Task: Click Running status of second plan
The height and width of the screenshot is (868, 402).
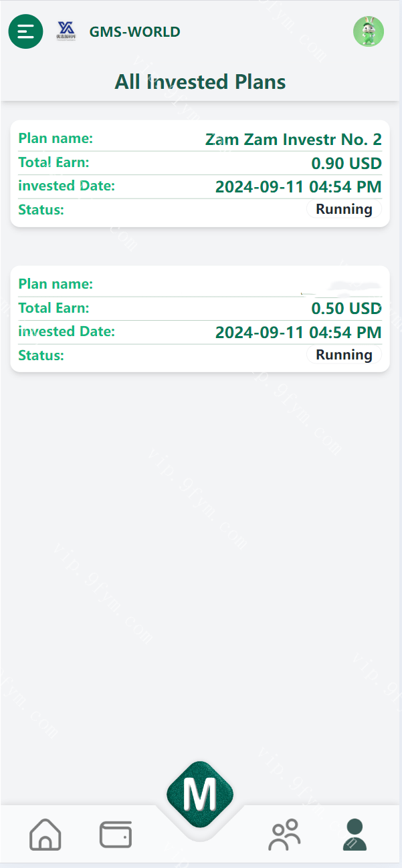Action: [x=344, y=355]
